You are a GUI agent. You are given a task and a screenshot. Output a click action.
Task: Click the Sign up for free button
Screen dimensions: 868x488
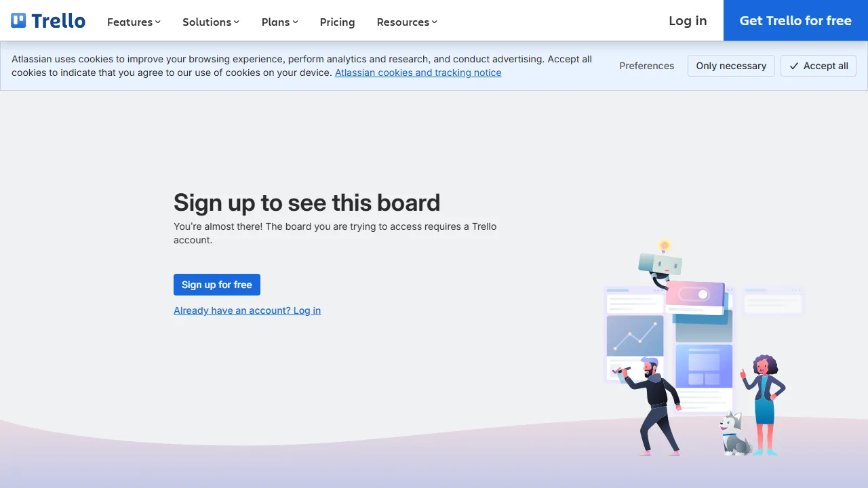pos(216,285)
